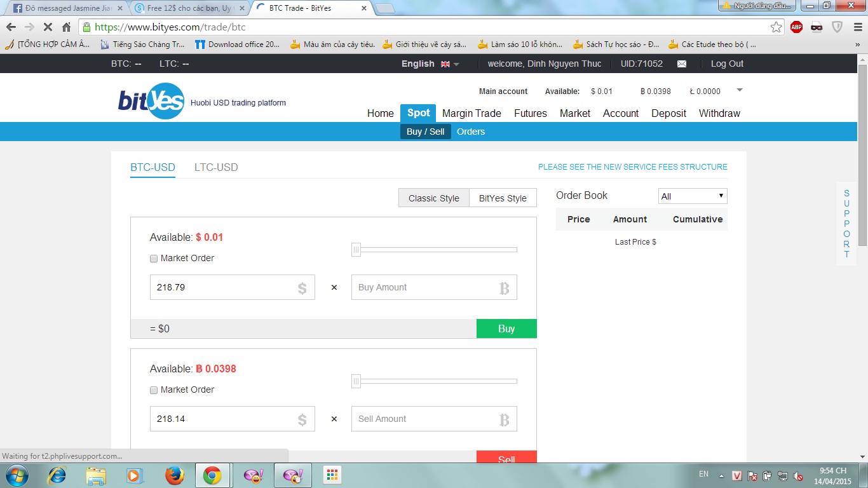Click the buy amount slider handle
This screenshot has height=488, width=868.
(x=356, y=250)
